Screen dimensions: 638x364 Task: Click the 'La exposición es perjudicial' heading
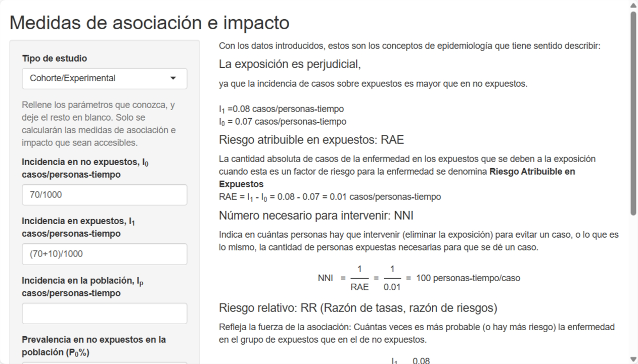pos(290,65)
